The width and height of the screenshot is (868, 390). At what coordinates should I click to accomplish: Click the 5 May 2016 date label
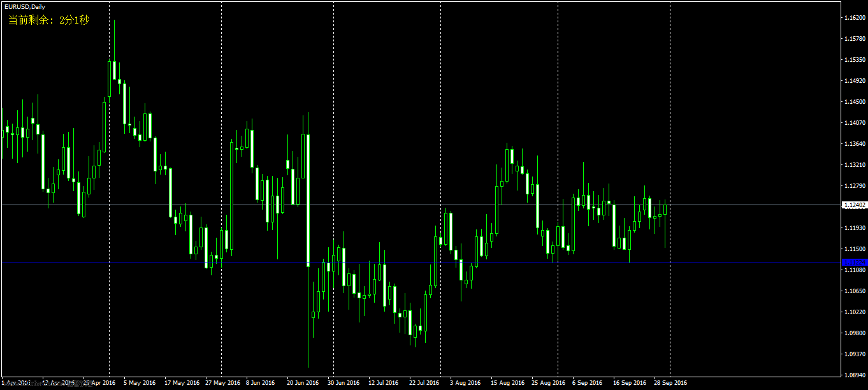(140, 384)
